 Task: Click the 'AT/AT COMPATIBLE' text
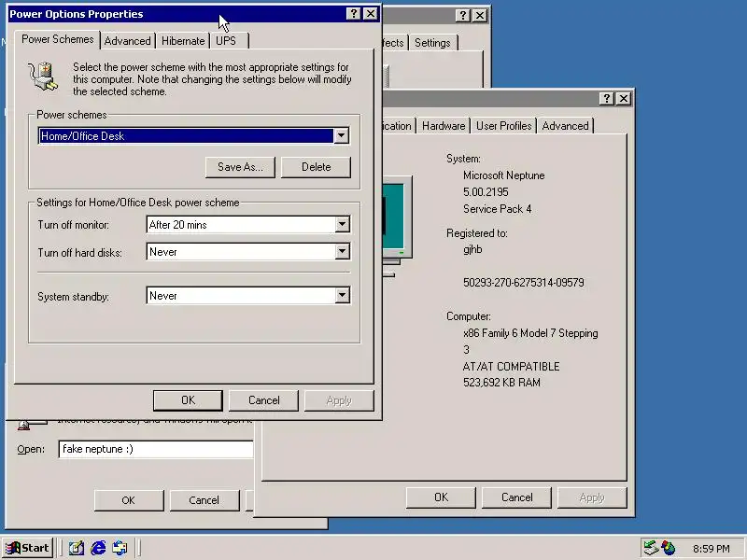tap(511, 366)
